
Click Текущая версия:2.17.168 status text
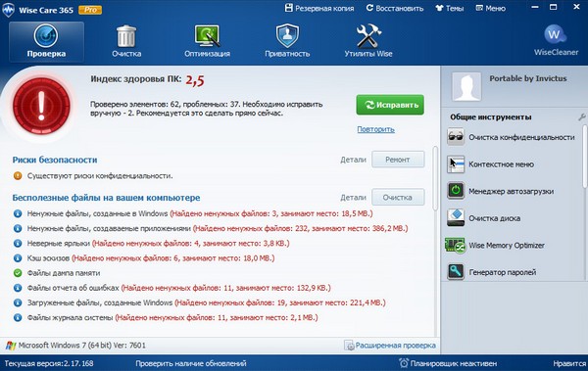coord(49,363)
